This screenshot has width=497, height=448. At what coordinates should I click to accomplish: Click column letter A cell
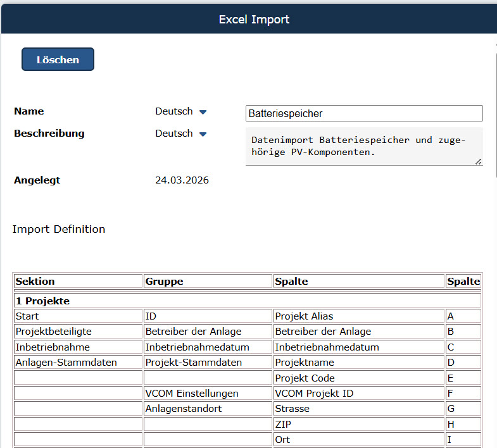click(463, 316)
